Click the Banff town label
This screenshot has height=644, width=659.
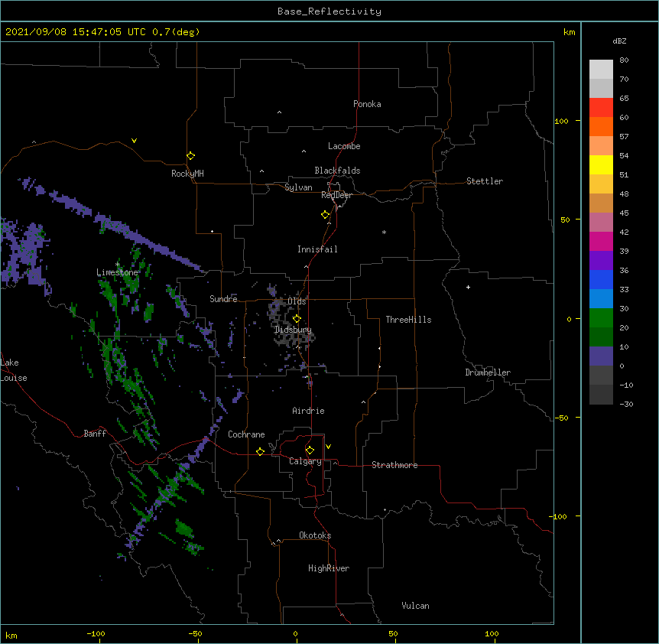click(x=95, y=434)
